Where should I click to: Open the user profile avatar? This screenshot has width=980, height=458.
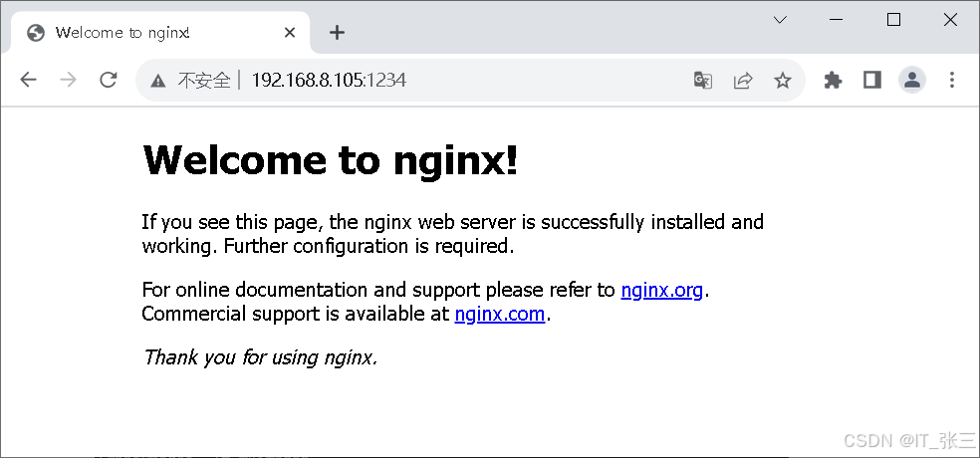click(912, 80)
